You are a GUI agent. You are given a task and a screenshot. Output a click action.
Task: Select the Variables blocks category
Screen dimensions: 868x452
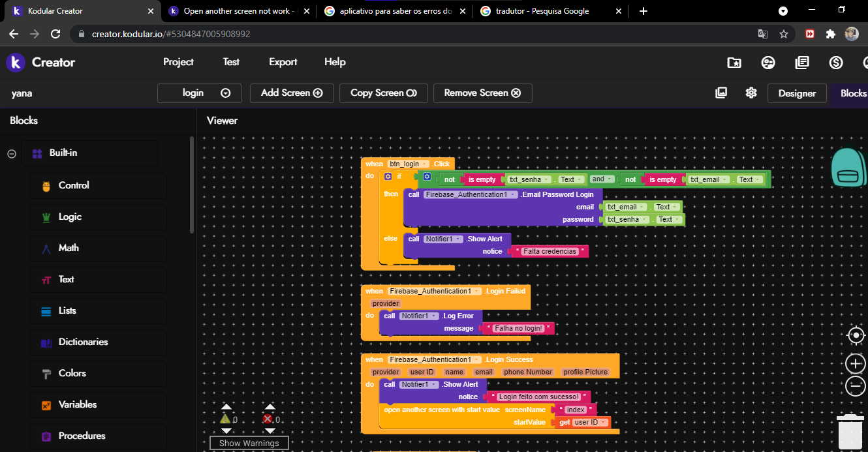pyautogui.click(x=77, y=404)
